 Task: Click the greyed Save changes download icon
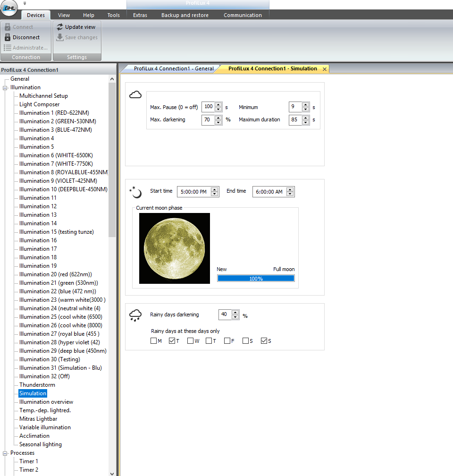[x=60, y=37]
